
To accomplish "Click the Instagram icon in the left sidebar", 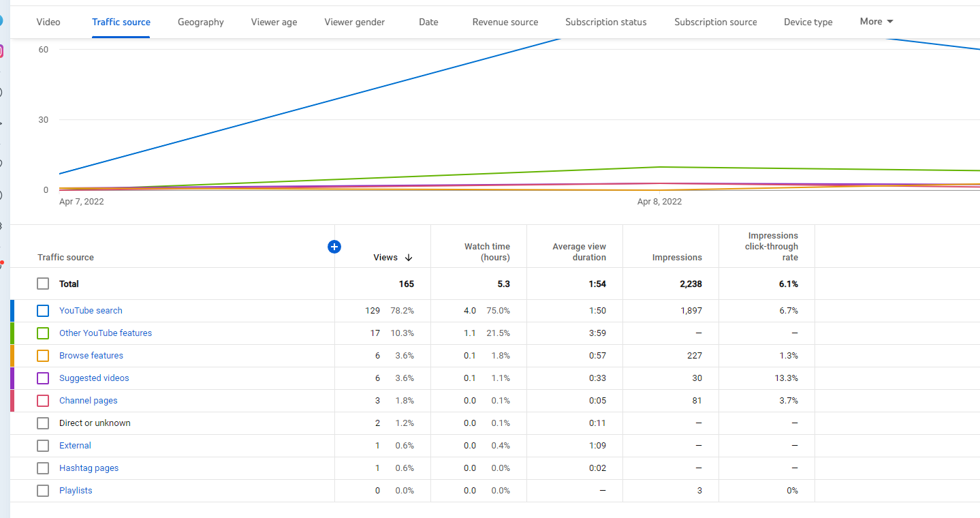I will pyautogui.click(x=1, y=51).
